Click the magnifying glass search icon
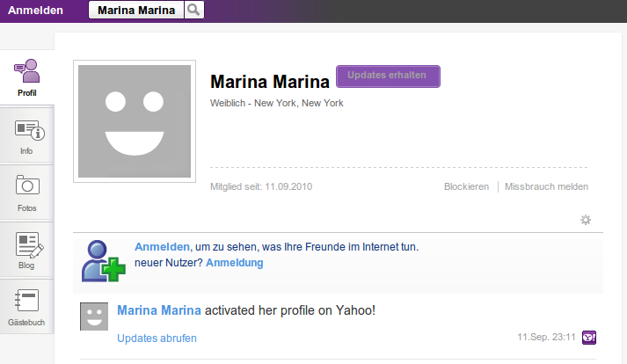 pyautogui.click(x=194, y=10)
